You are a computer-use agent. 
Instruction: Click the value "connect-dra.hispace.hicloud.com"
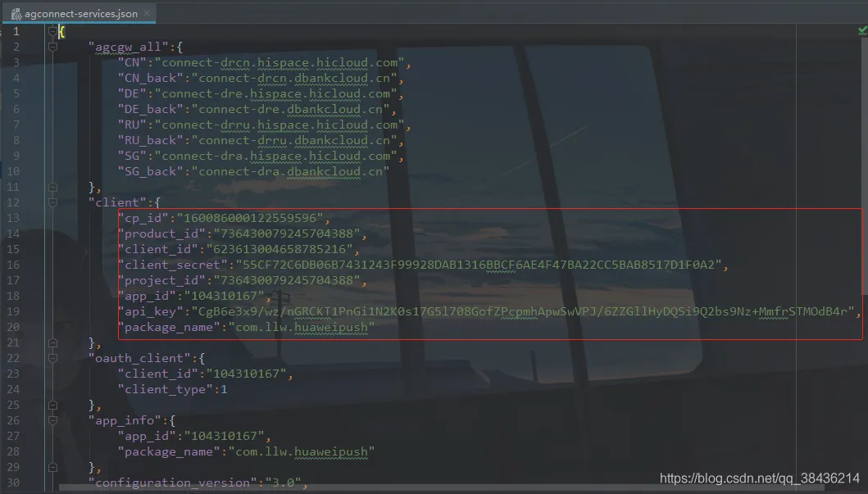coord(275,156)
